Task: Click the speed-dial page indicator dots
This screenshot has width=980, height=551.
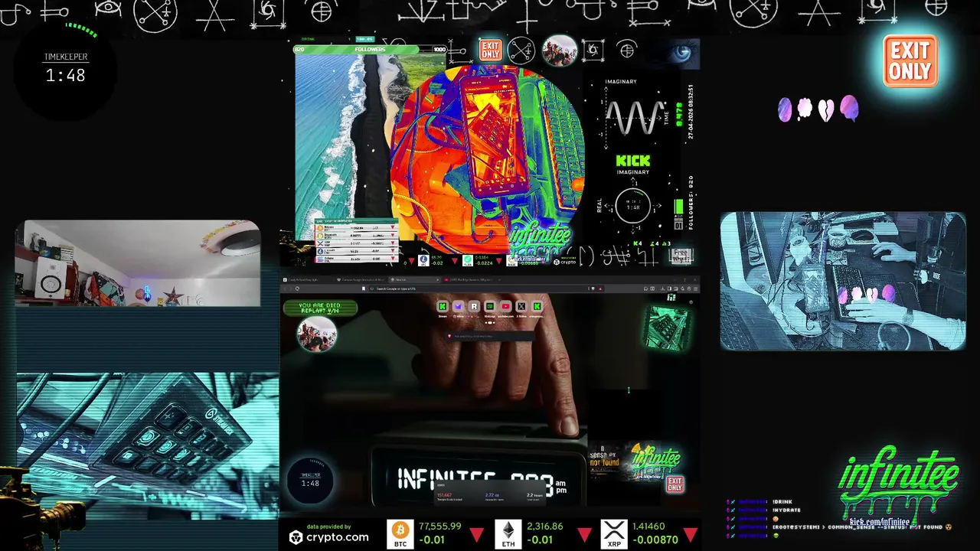Action: coord(490,322)
